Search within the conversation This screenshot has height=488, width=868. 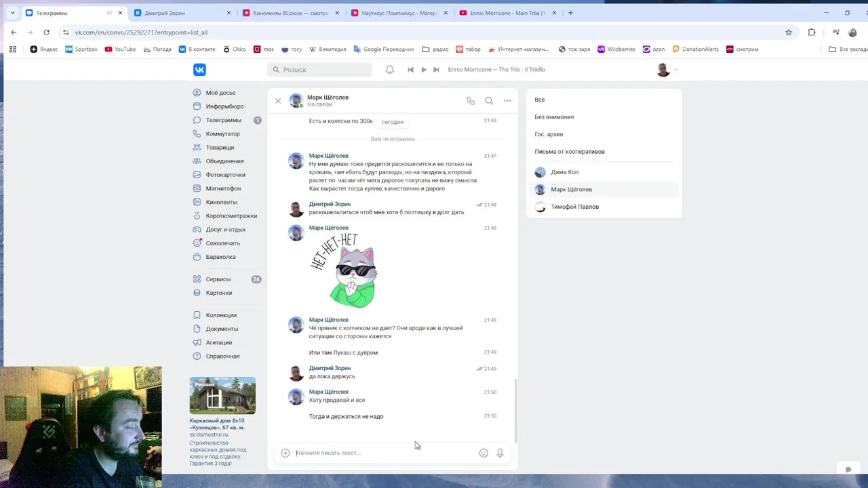coord(489,101)
